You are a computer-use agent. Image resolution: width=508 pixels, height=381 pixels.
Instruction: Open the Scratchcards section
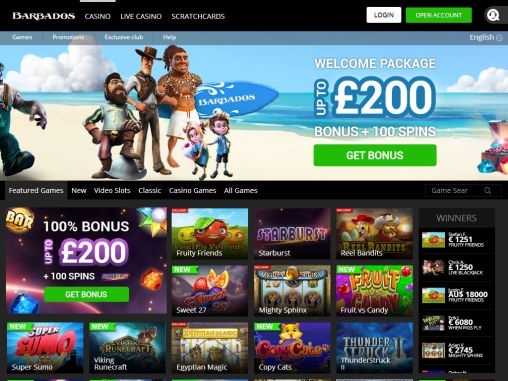pyautogui.click(x=198, y=16)
